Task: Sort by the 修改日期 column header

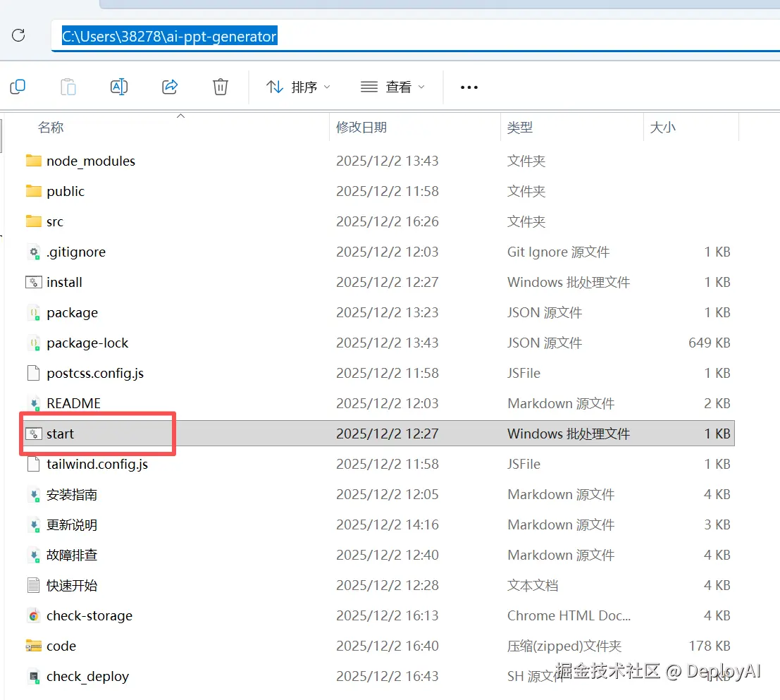Action: click(361, 128)
